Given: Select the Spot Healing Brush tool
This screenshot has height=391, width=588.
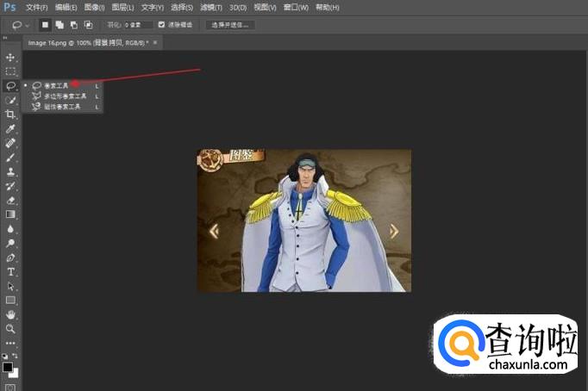Looking at the screenshot, I should pyautogui.click(x=10, y=143).
